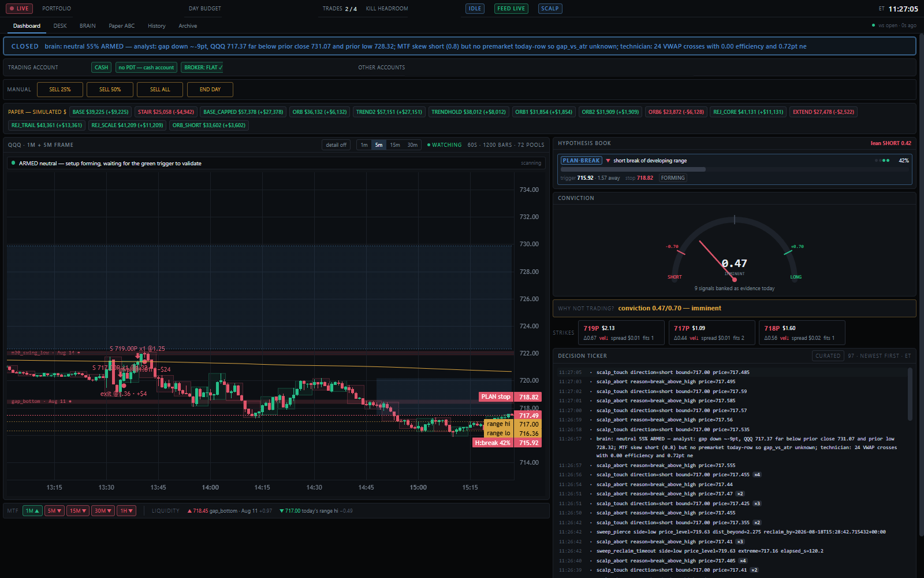The image size is (924, 578).
Task: Click the red triangle beside 718.45 gap_bottom
Action: pos(189,511)
